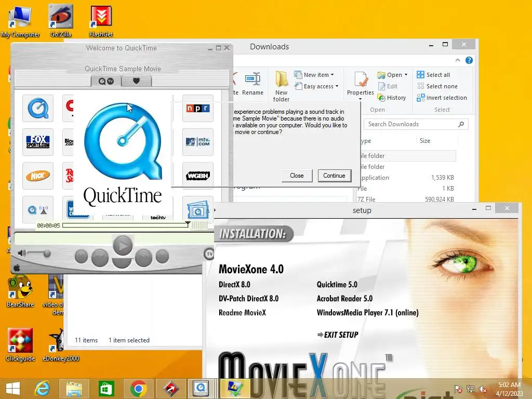Open the Windows Start button
Viewport: 532px width, 399px height.
click(x=13, y=389)
